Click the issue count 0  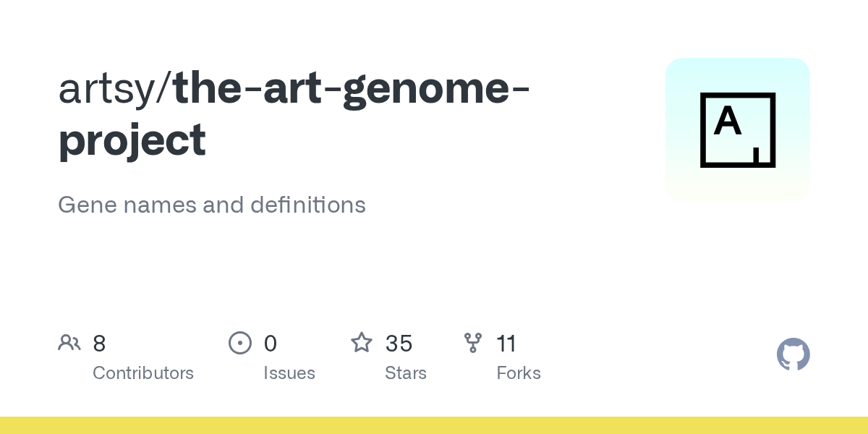click(271, 344)
